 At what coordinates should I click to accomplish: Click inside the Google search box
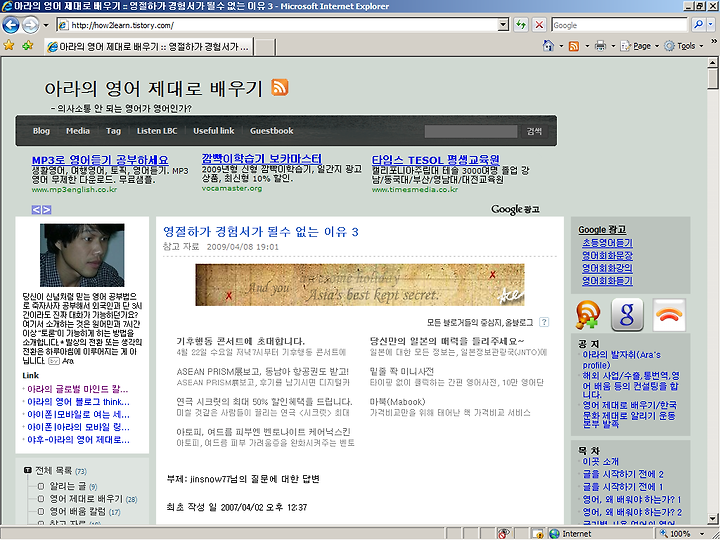pyautogui.click(x=619, y=25)
